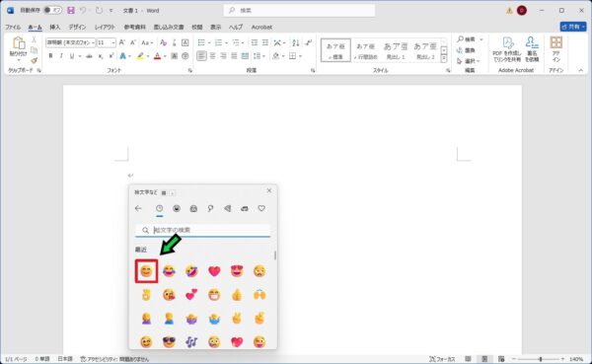592x364 pixels.
Task: Insert the musical notes emoji
Action: click(191, 342)
